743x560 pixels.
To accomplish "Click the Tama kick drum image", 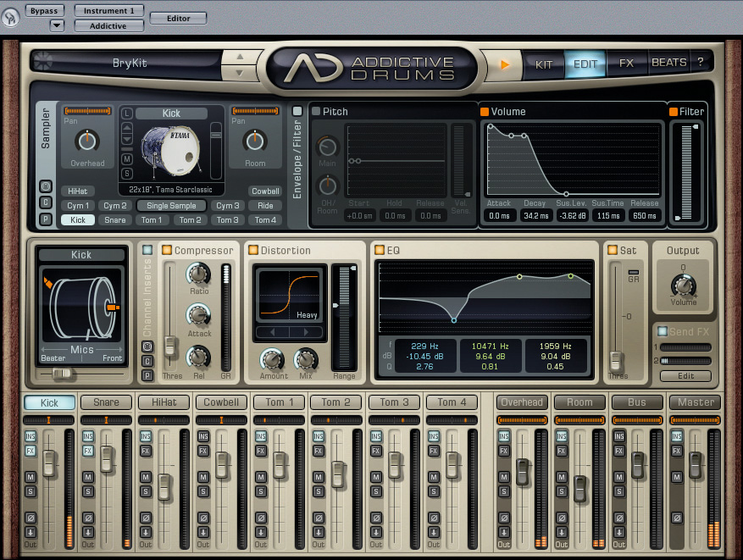I will (171, 150).
